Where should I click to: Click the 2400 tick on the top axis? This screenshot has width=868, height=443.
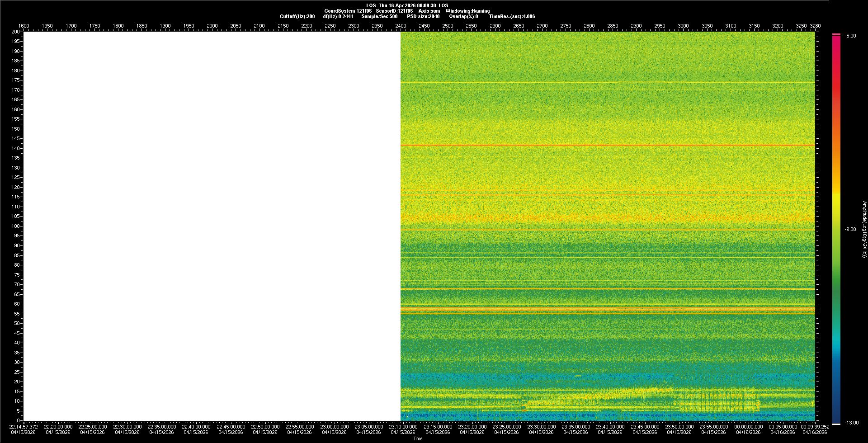click(x=401, y=26)
